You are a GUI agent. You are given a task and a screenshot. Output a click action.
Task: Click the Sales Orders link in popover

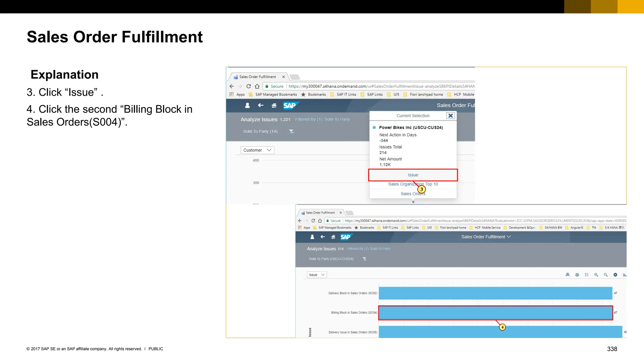[x=413, y=194]
